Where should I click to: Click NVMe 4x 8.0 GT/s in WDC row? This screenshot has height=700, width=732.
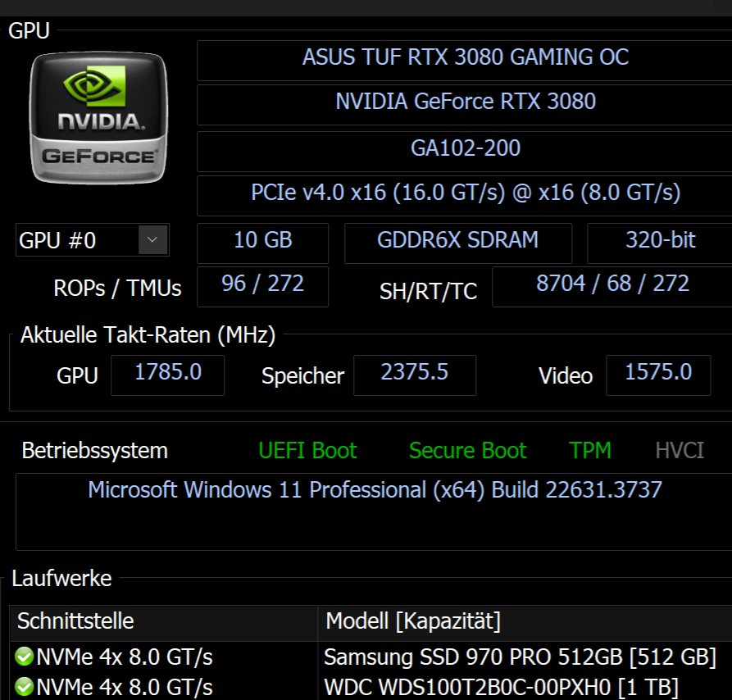(x=124, y=687)
